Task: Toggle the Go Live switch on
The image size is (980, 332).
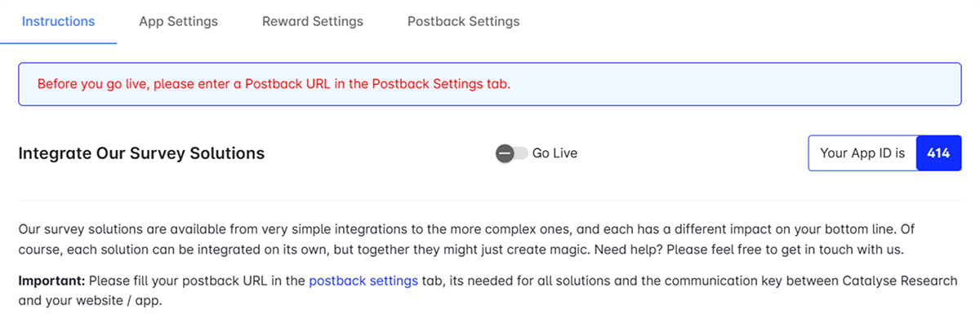Action: [512, 153]
